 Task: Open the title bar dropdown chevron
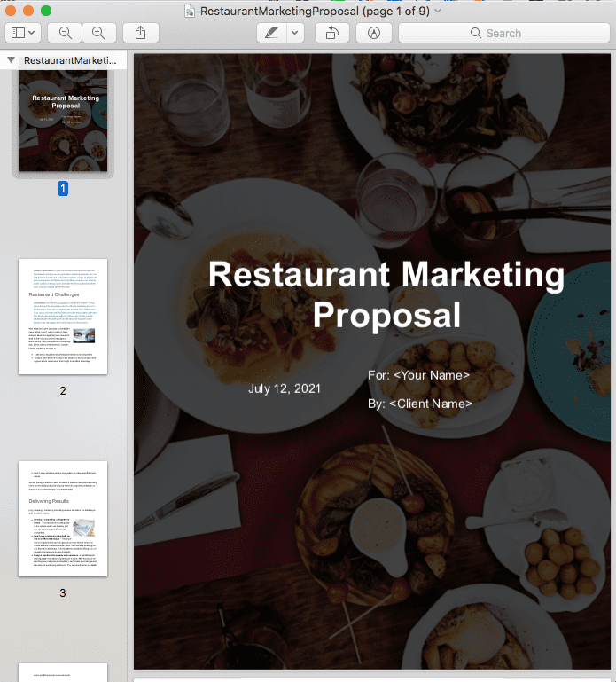point(439,11)
